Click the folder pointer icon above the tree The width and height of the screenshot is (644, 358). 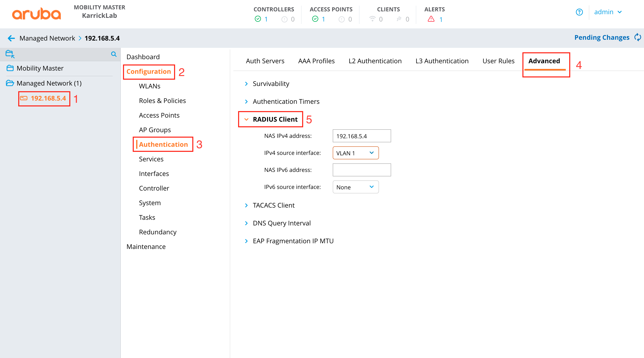click(10, 54)
